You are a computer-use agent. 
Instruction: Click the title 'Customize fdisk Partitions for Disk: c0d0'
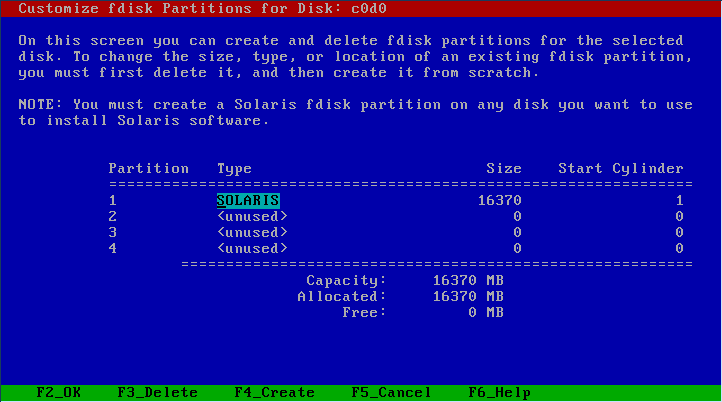pos(203,8)
